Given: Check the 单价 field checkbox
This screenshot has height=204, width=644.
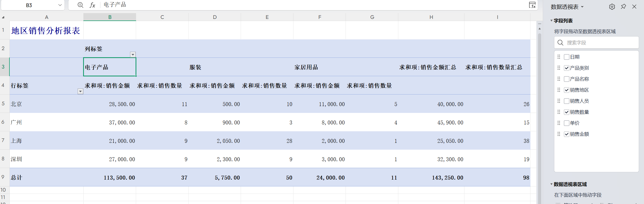Looking at the screenshot, I should [x=567, y=123].
